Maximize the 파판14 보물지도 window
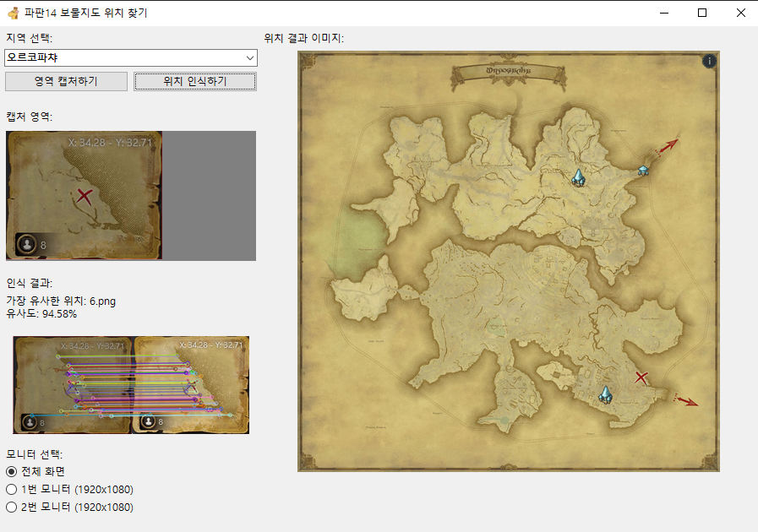758x532 pixels. 702,13
